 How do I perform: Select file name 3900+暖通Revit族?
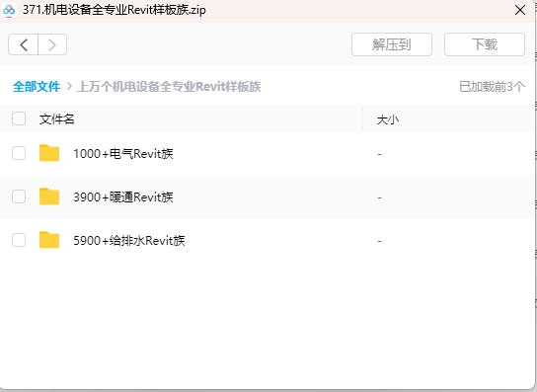click(x=123, y=197)
